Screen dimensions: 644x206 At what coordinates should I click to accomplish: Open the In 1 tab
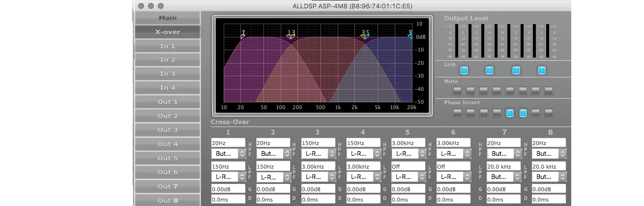click(x=167, y=46)
